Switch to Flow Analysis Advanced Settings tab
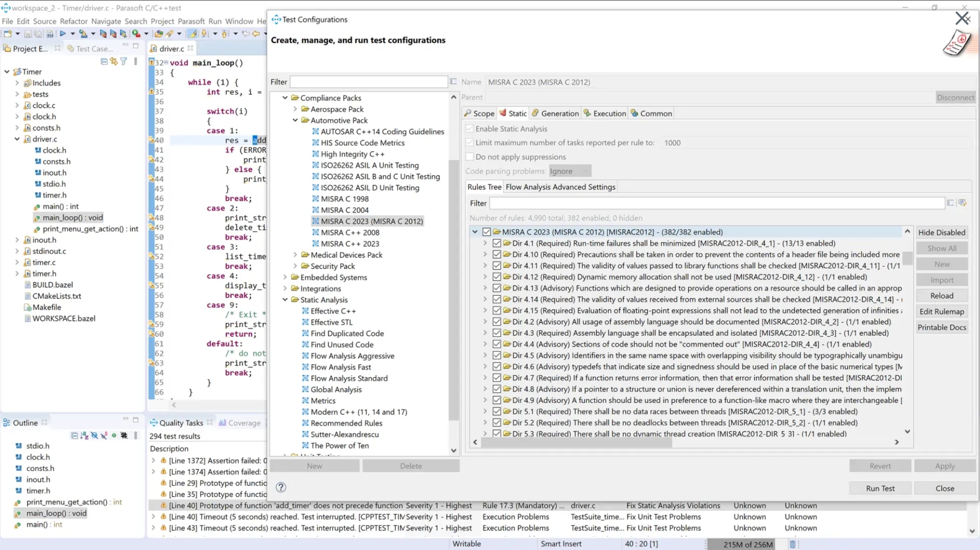 560,187
